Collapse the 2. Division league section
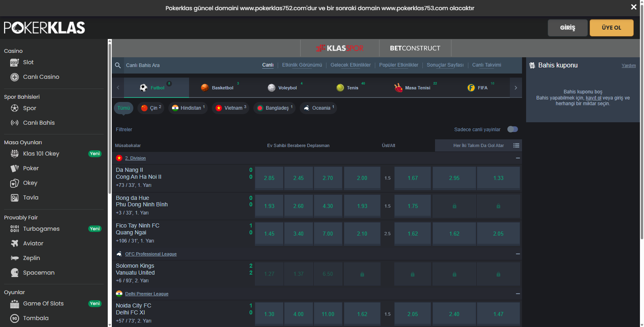Image resolution: width=644 pixels, height=327 pixels. pyautogui.click(x=518, y=158)
